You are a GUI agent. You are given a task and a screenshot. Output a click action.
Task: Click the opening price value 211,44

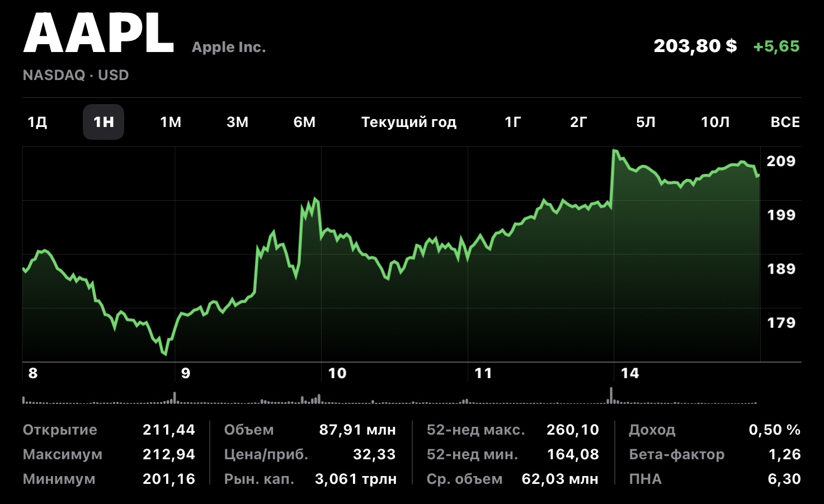[x=169, y=430]
